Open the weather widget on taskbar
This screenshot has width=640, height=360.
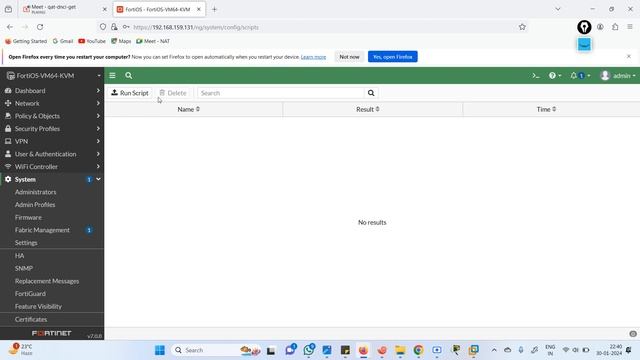20,350
